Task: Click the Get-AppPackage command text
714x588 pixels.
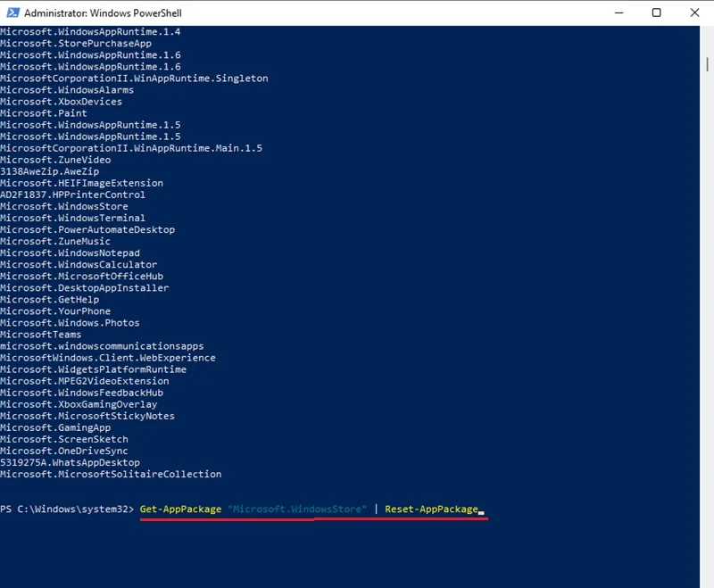Action: point(180,509)
